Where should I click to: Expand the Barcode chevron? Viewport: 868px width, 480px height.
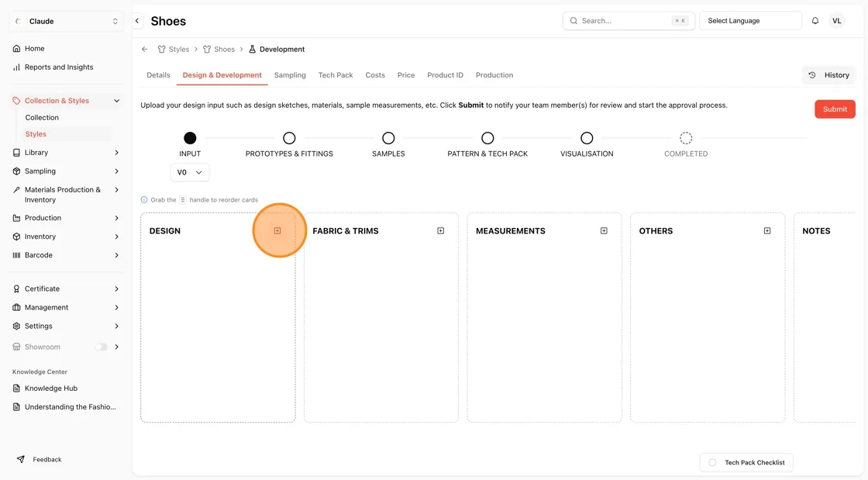[117, 255]
